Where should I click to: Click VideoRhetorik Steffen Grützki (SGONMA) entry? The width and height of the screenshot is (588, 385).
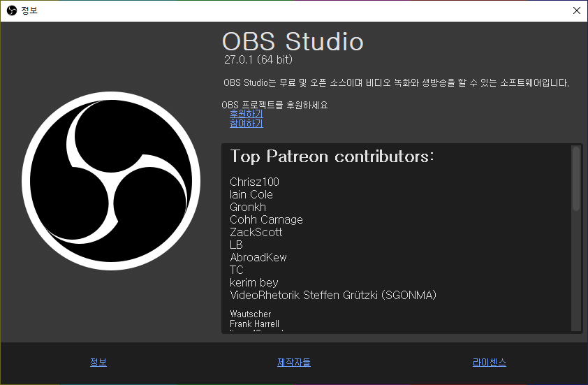click(x=333, y=296)
